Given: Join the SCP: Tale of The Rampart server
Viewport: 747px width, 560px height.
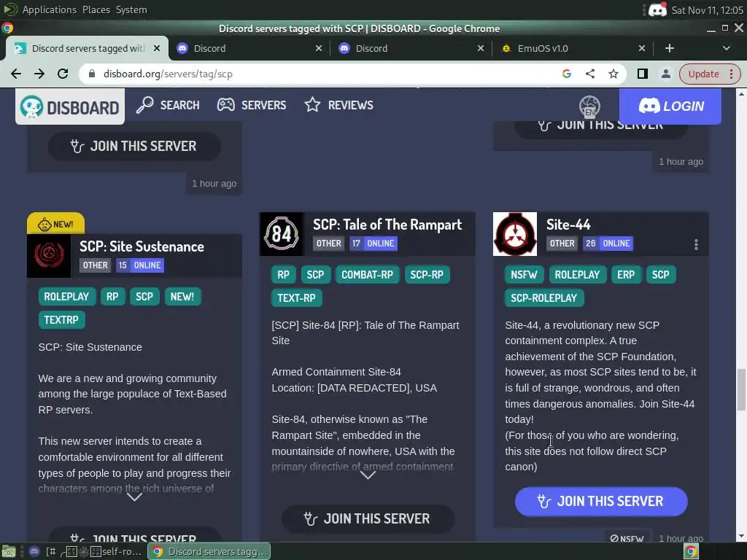Looking at the screenshot, I should point(368,518).
